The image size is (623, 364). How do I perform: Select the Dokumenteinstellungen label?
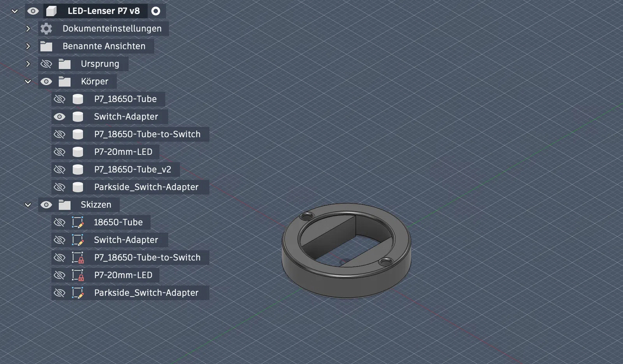[112, 28]
